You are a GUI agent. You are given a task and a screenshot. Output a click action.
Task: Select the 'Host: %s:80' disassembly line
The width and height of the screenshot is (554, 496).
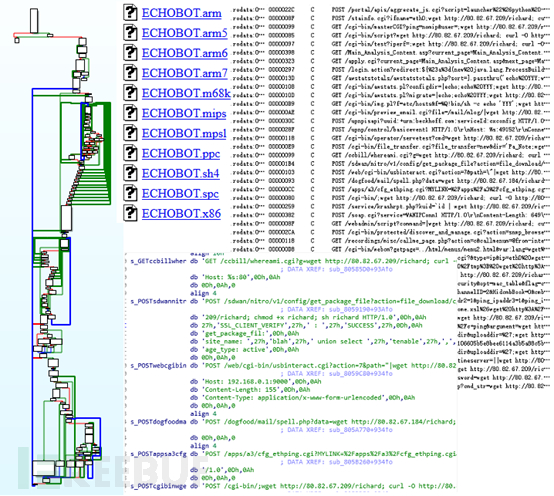(x=235, y=277)
